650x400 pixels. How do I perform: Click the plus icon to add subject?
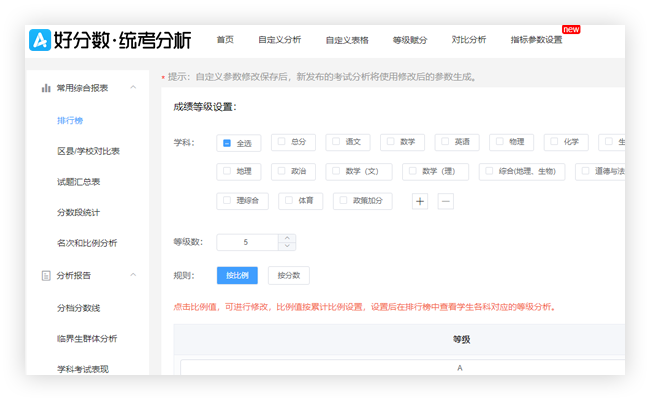420,201
